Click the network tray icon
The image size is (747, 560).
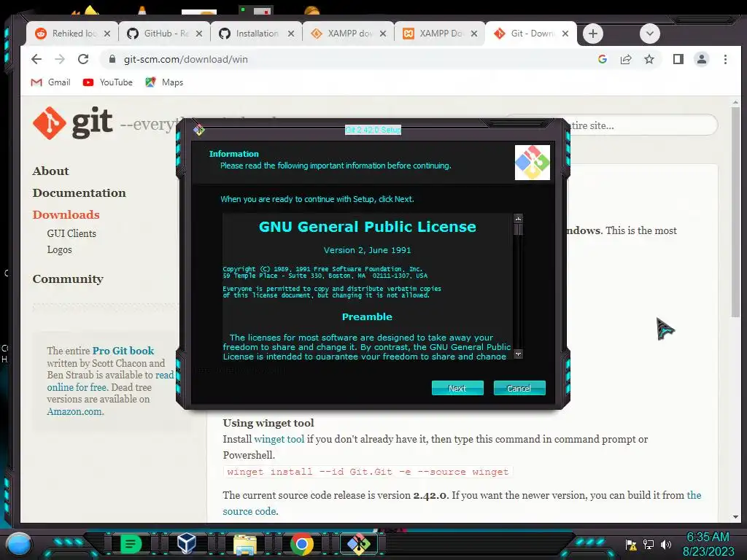click(x=649, y=544)
